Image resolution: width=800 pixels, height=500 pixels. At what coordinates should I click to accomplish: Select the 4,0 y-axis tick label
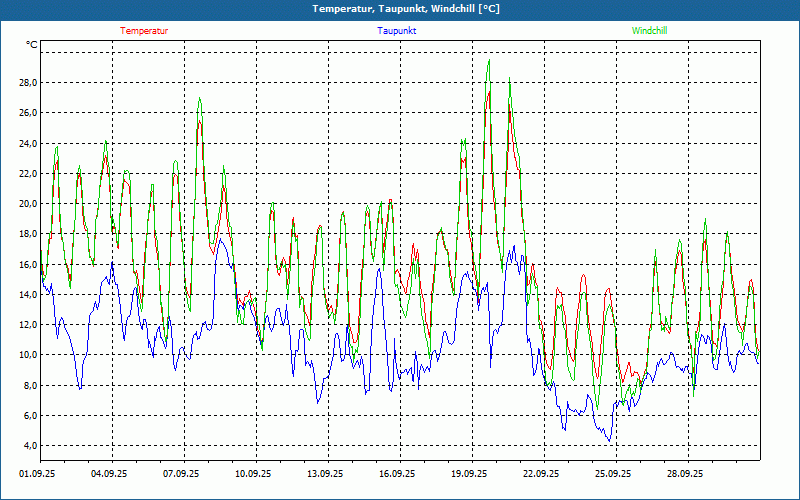click(x=29, y=446)
